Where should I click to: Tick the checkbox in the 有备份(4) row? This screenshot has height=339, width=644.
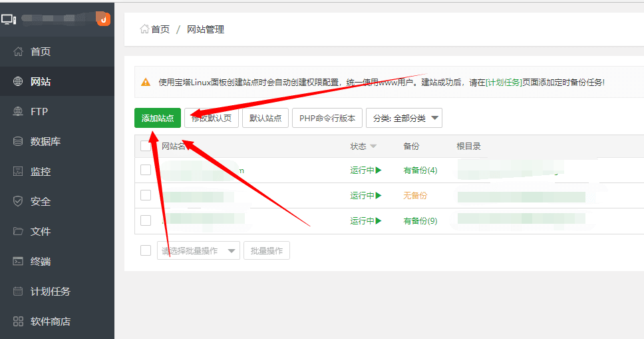[146, 170]
